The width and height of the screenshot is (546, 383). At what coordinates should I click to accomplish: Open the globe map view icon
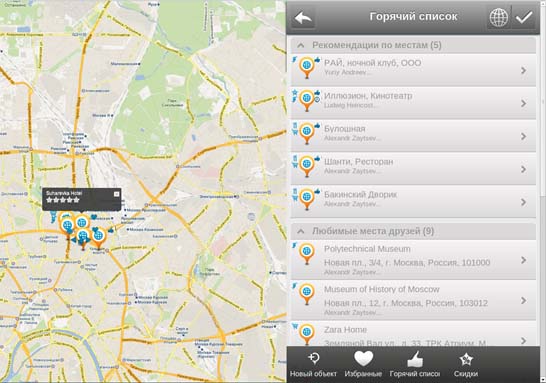[x=498, y=17]
